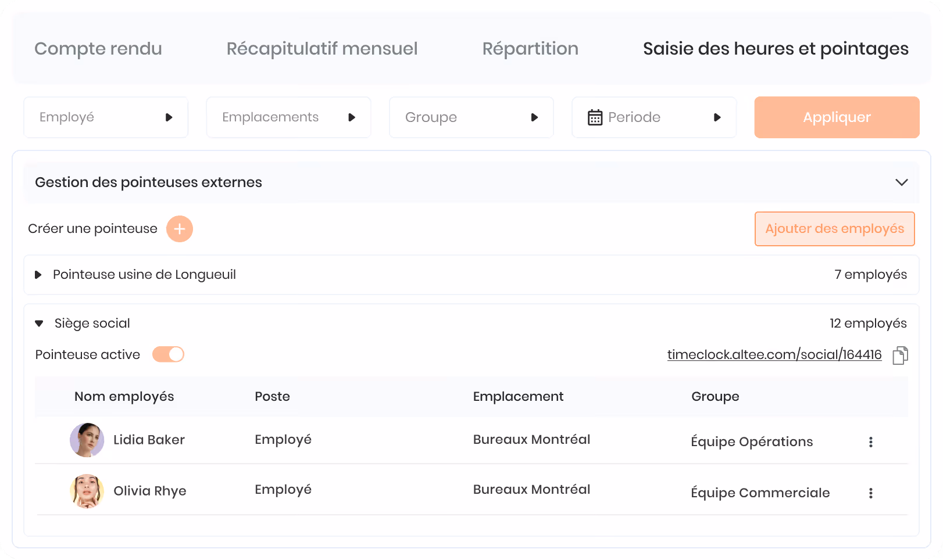Toggle the Pointeuse active switch
Screen dimensions: 943x560
point(168,354)
